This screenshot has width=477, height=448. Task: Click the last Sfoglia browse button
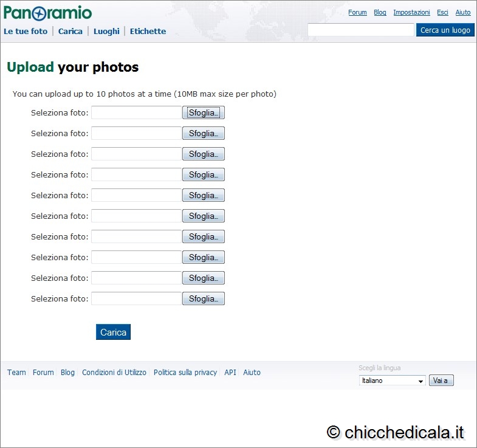coord(204,298)
